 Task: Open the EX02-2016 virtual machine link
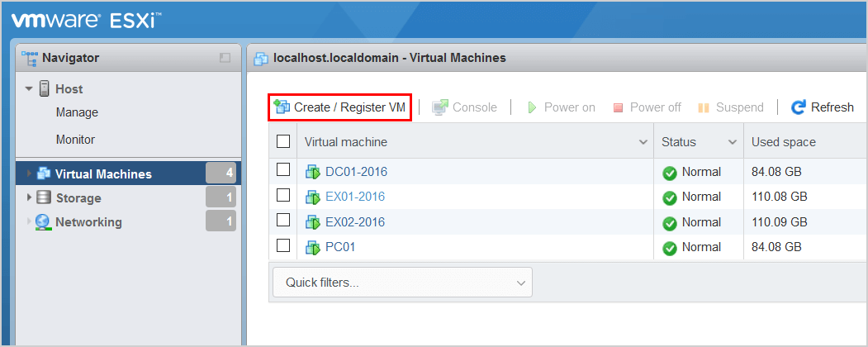[355, 222]
